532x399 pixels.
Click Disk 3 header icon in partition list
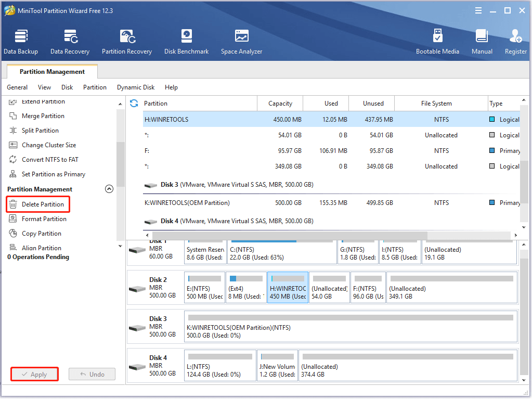pyautogui.click(x=151, y=185)
